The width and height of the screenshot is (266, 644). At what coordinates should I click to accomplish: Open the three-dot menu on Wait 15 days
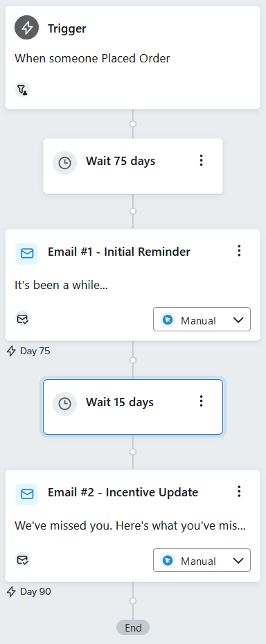[201, 401]
